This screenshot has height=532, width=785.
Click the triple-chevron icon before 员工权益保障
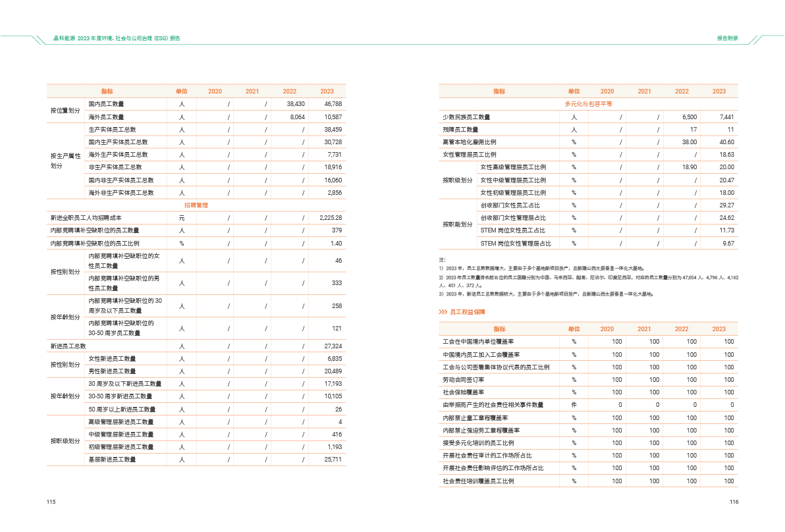point(443,311)
